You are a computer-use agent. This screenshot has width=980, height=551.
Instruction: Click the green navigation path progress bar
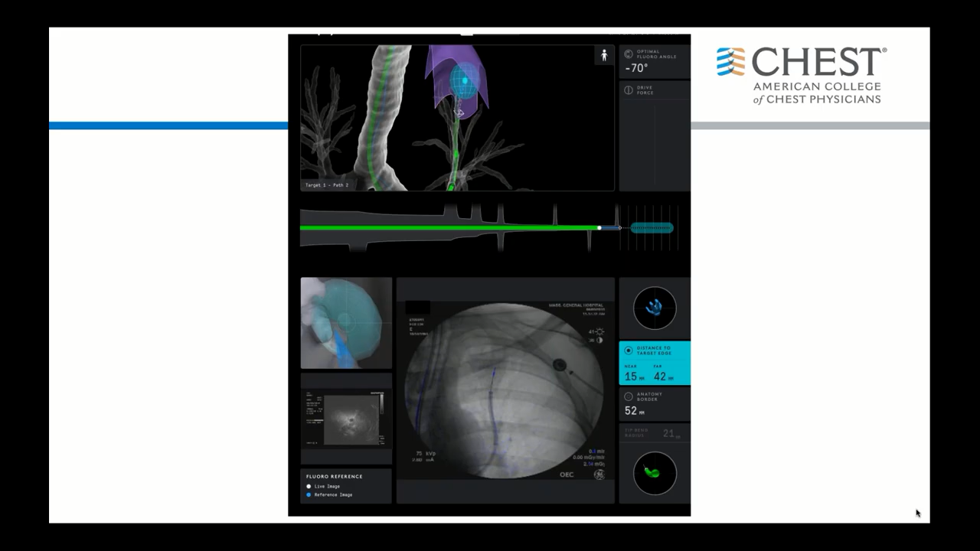(x=449, y=227)
